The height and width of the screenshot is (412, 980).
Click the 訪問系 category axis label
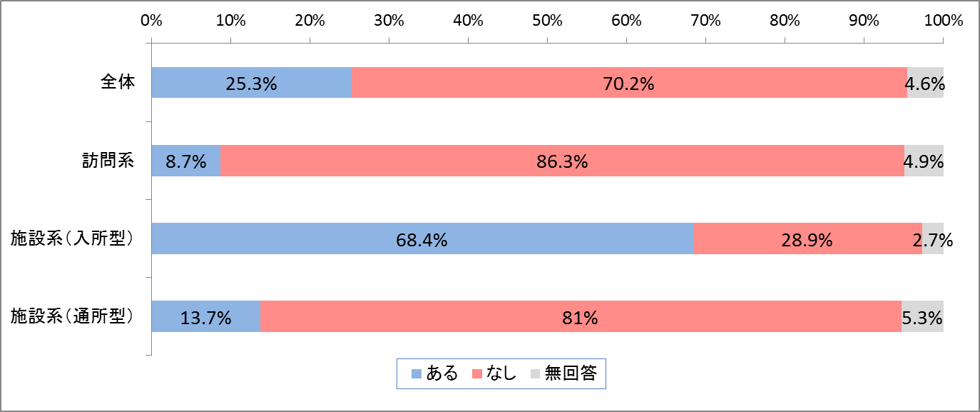point(108,160)
